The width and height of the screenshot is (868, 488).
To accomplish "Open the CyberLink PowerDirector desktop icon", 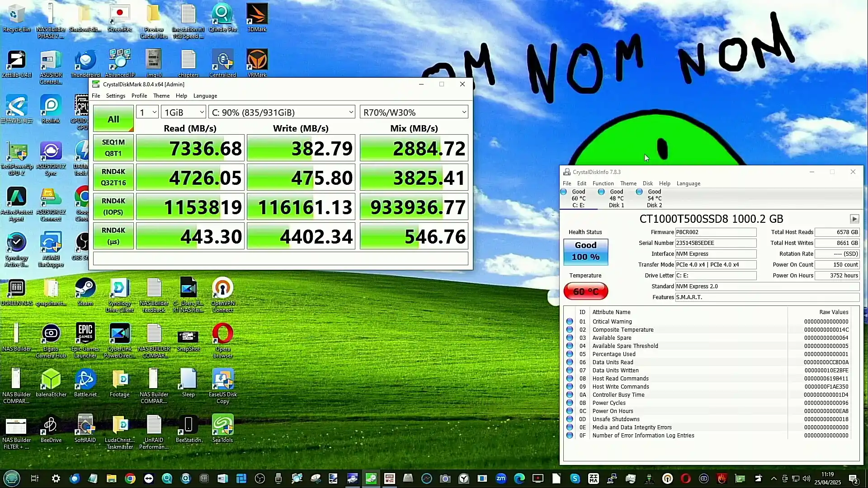I will (120, 341).
